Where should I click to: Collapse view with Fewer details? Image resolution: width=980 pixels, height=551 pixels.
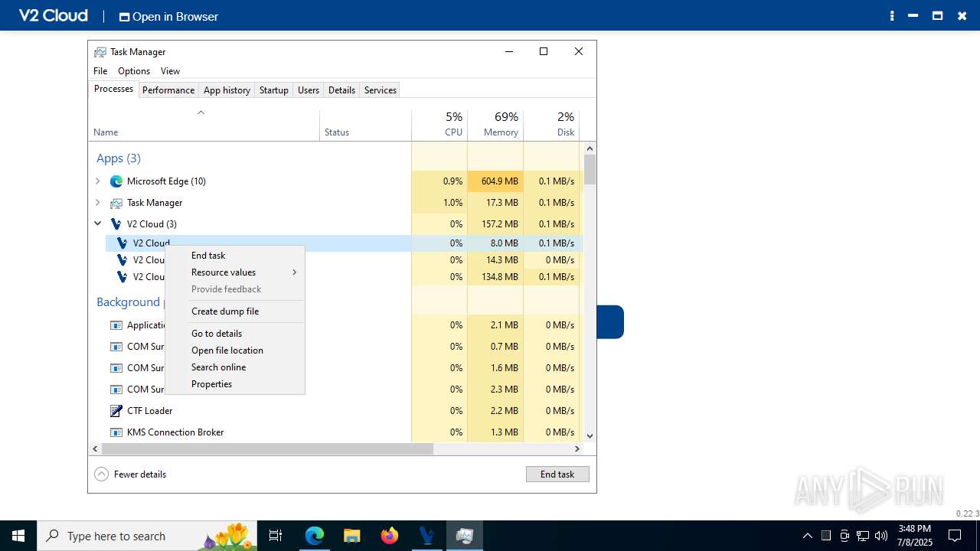130,474
